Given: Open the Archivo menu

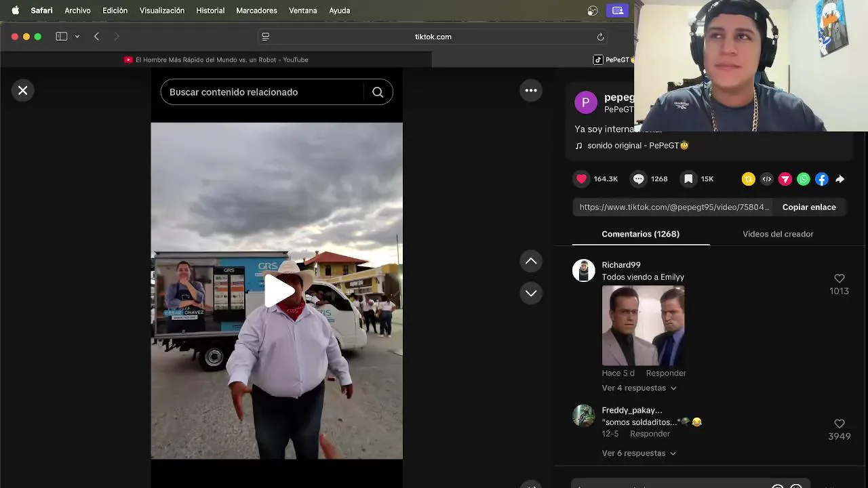Looking at the screenshot, I should (x=77, y=10).
